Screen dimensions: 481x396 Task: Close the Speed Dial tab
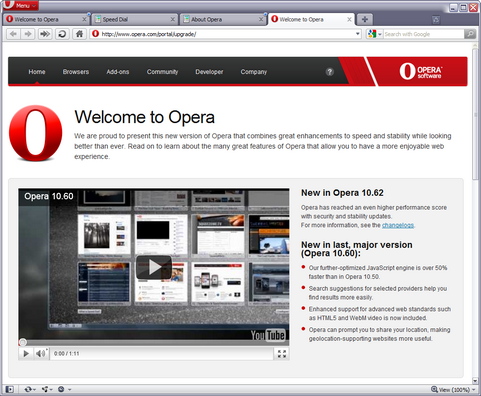tap(173, 19)
